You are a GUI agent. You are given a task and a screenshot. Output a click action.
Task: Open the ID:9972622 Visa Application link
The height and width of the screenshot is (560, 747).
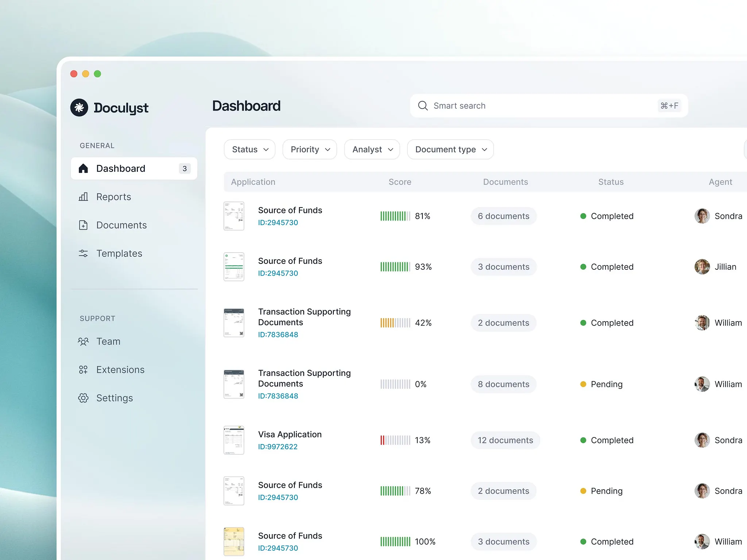point(278,447)
